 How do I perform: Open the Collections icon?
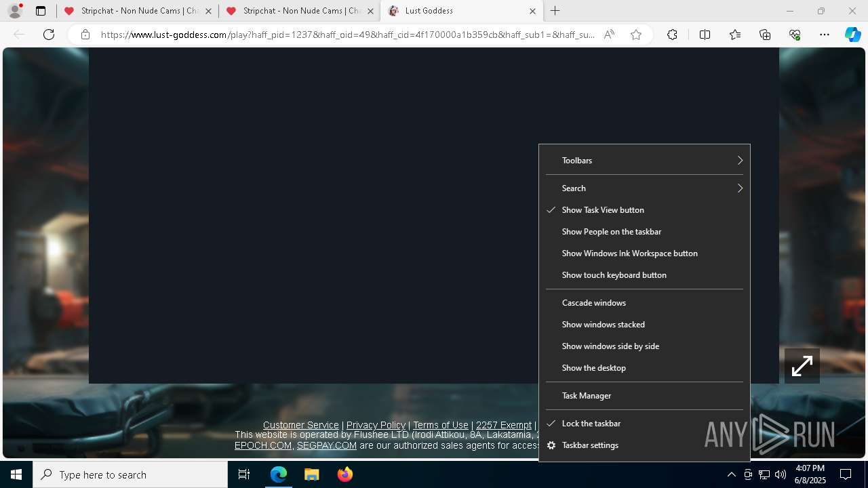click(x=765, y=35)
